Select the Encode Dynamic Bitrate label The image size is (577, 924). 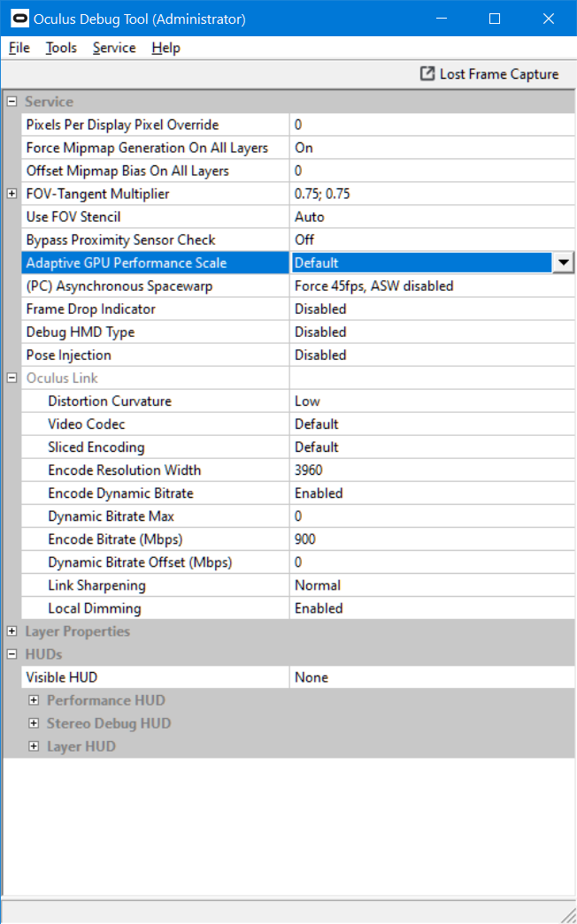coord(121,493)
